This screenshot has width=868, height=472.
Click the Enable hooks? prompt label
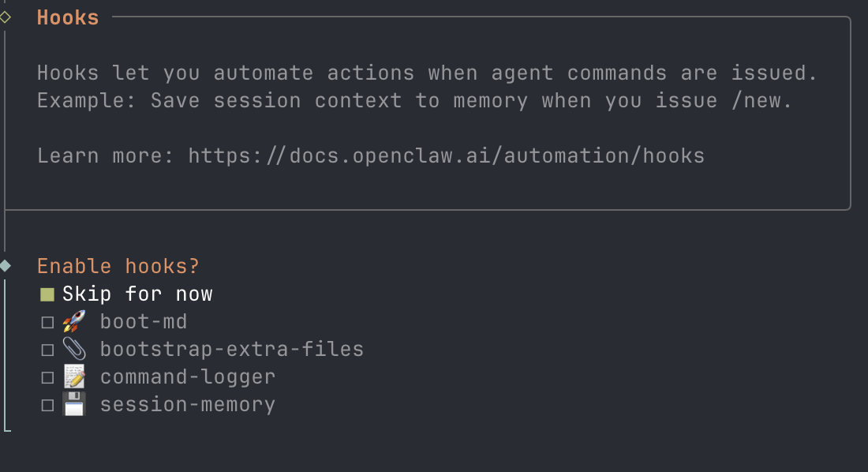[x=118, y=266]
